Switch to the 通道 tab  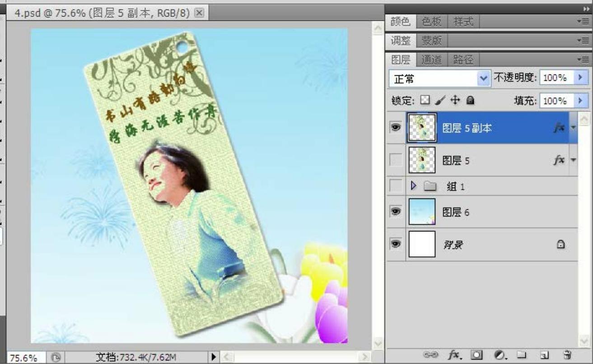click(430, 59)
